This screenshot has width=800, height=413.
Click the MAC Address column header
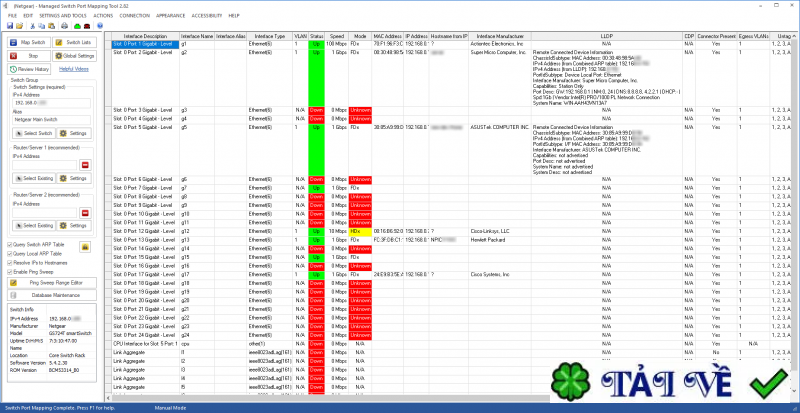[x=388, y=36]
